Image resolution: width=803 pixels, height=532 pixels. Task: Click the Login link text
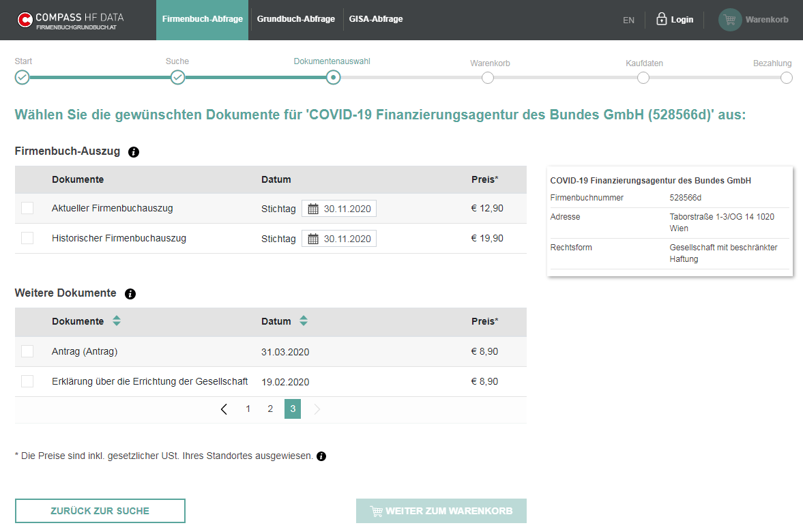682,20
